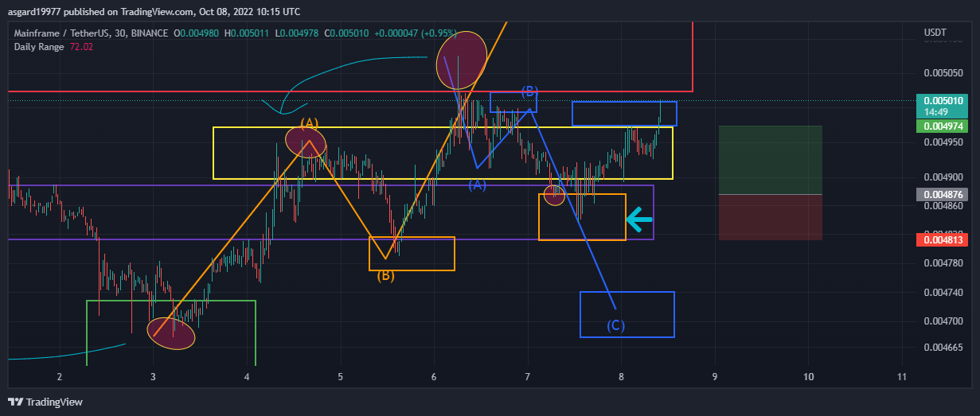The image size is (980, 416).
Task: Click date 10 on the time axis
Action: [809, 376]
